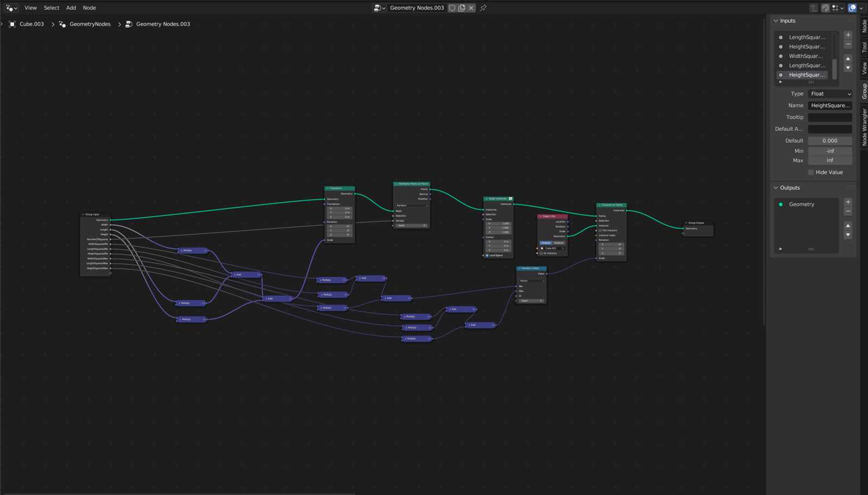
Task: Enable the Hide Value checkbox
Action: (x=811, y=173)
